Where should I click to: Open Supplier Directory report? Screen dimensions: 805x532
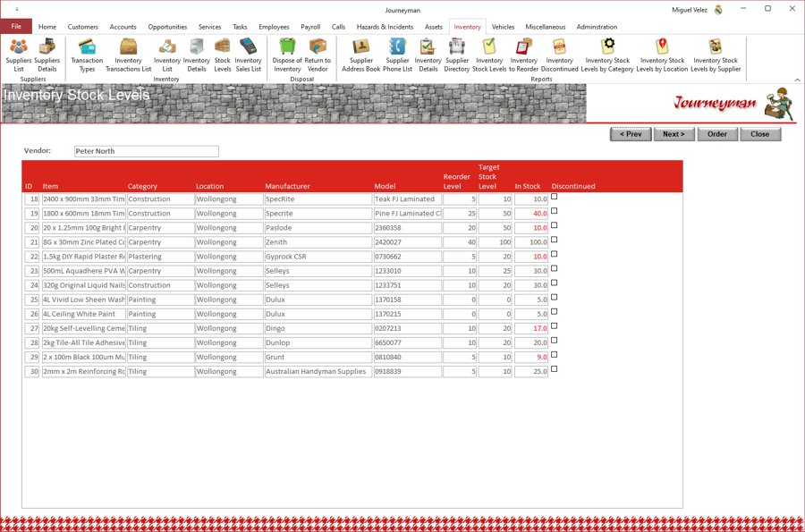tap(457, 55)
